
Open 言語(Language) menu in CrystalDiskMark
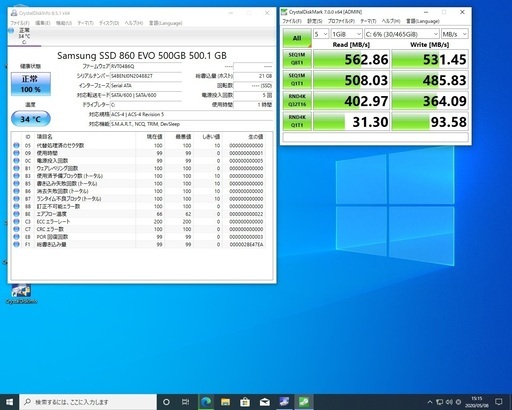tap(423, 21)
